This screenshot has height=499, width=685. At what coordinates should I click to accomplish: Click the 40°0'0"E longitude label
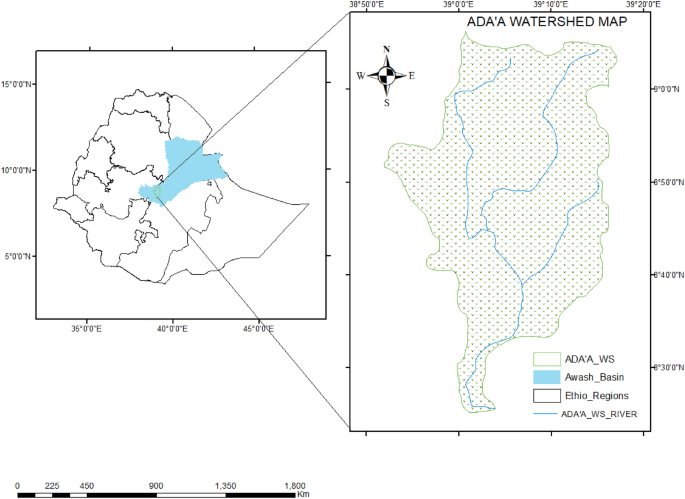(x=172, y=329)
